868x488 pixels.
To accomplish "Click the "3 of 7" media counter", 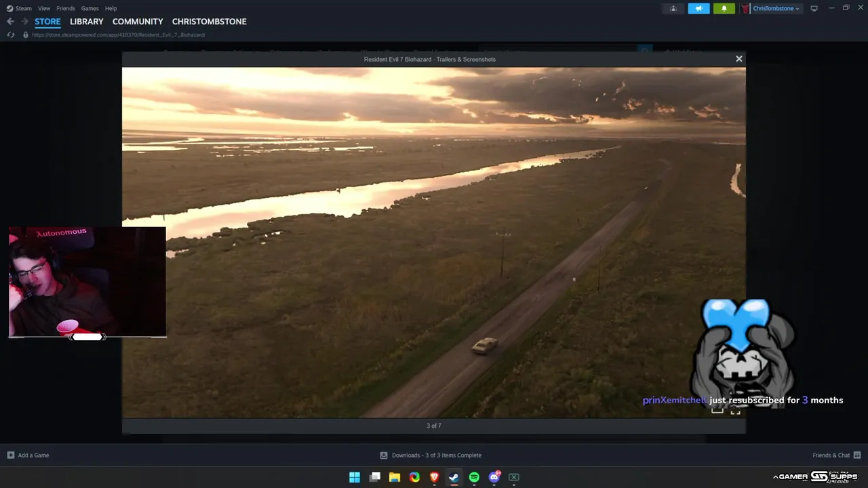I will click(434, 426).
